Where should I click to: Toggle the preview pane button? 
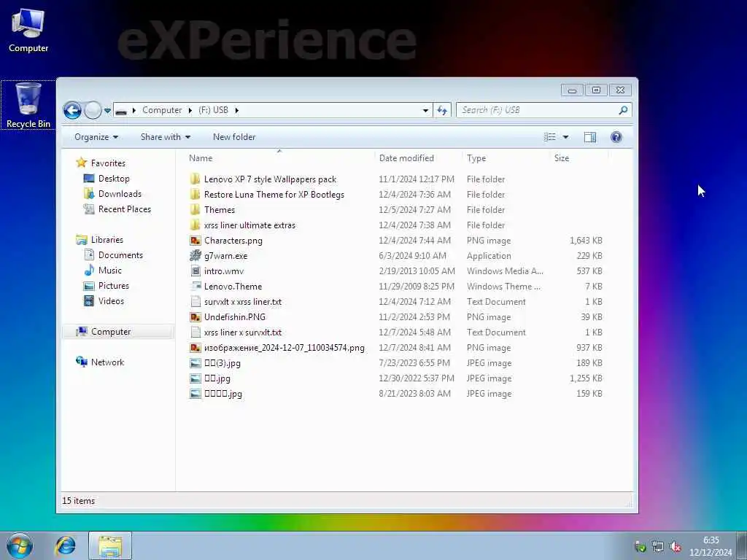click(x=589, y=137)
